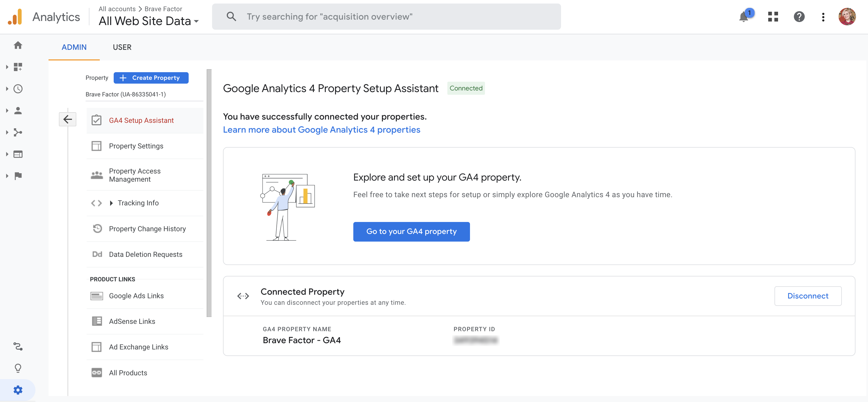Open Data Deletion Requests menu item
Screen dimensions: 868x402
(x=145, y=254)
